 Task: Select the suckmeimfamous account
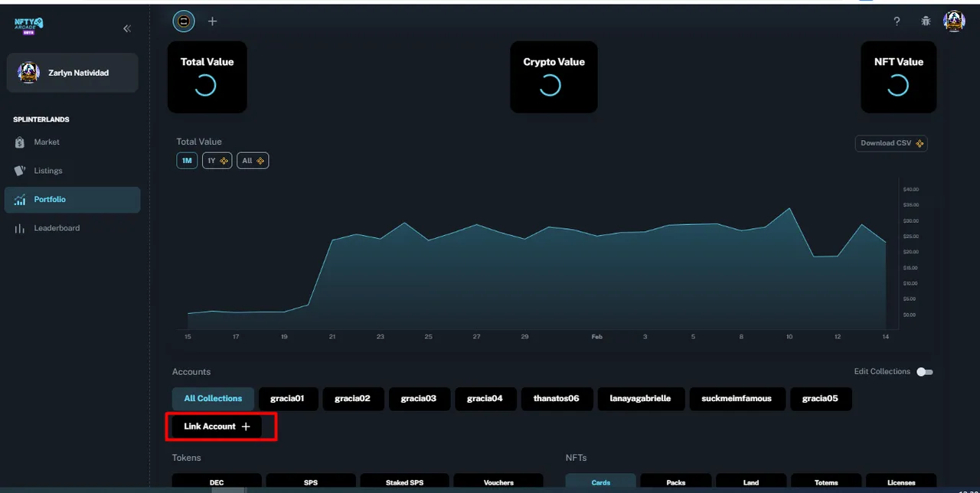(x=737, y=399)
